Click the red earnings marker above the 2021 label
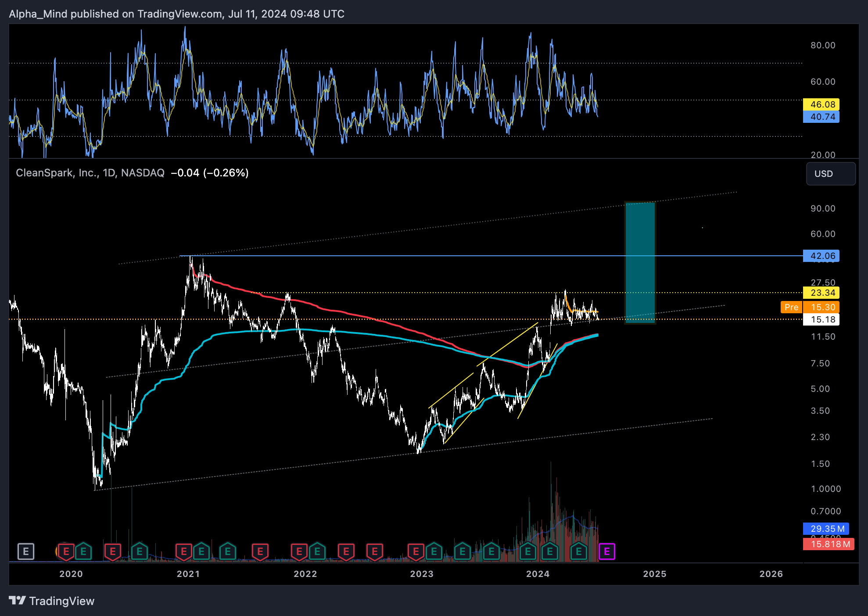The image size is (868, 616). coord(183,552)
